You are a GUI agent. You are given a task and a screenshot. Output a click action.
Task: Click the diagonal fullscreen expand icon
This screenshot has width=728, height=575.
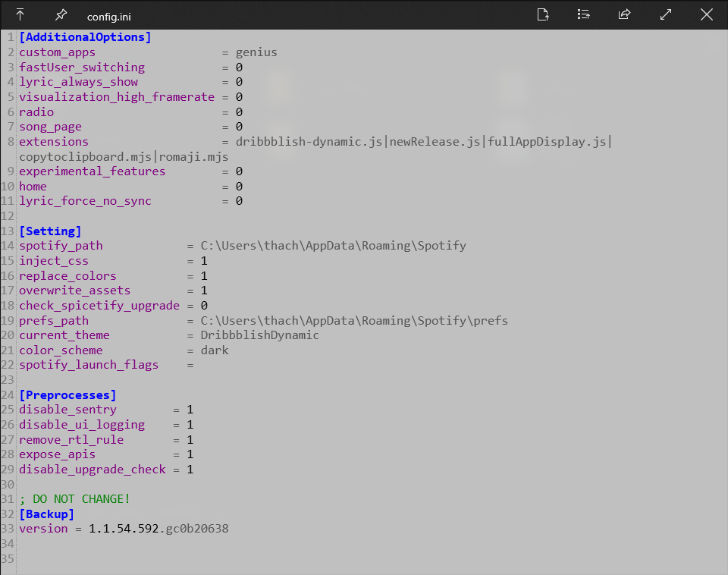pyautogui.click(x=665, y=14)
